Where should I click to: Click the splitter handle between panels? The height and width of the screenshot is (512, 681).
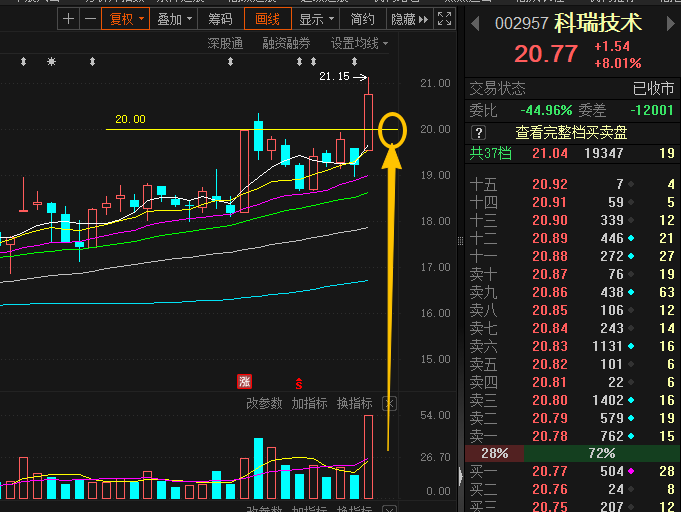pyautogui.click(x=460, y=241)
